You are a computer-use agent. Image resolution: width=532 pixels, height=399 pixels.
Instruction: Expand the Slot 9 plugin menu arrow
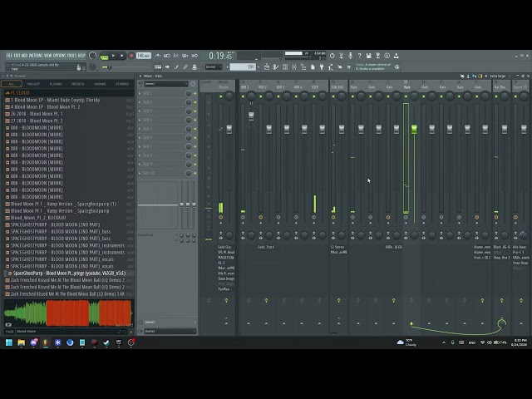point(140,165)
